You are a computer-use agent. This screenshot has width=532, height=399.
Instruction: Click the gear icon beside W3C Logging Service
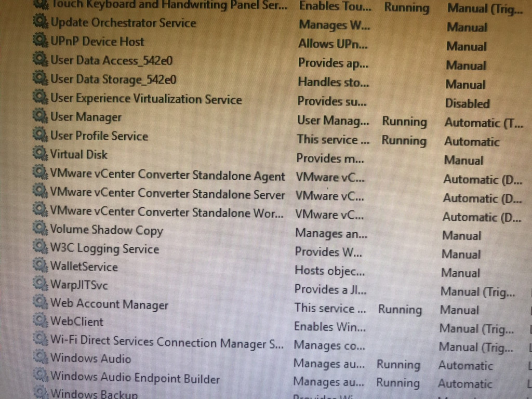40,246
